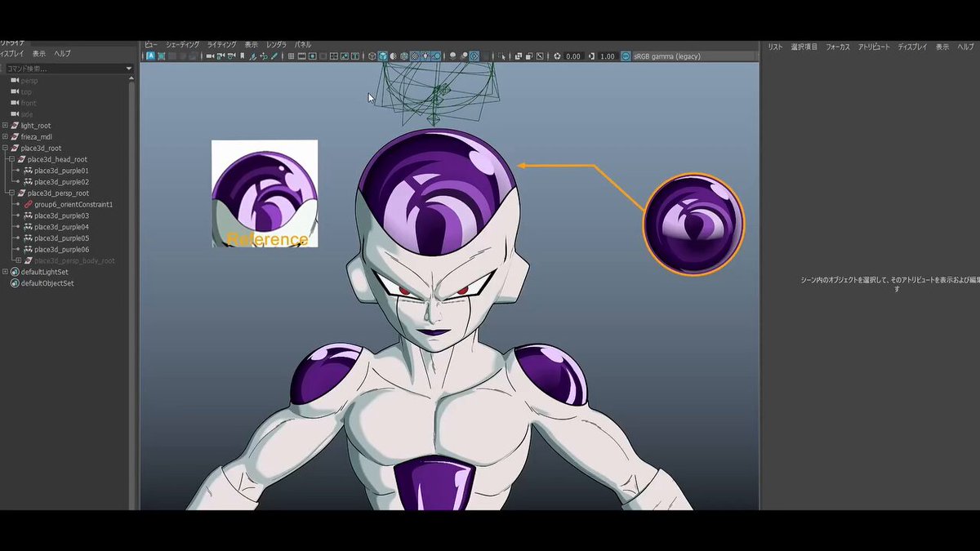The image size is (980, 551).
Task: Open the シェーディング menu
Action: click(x=182, y=45)
